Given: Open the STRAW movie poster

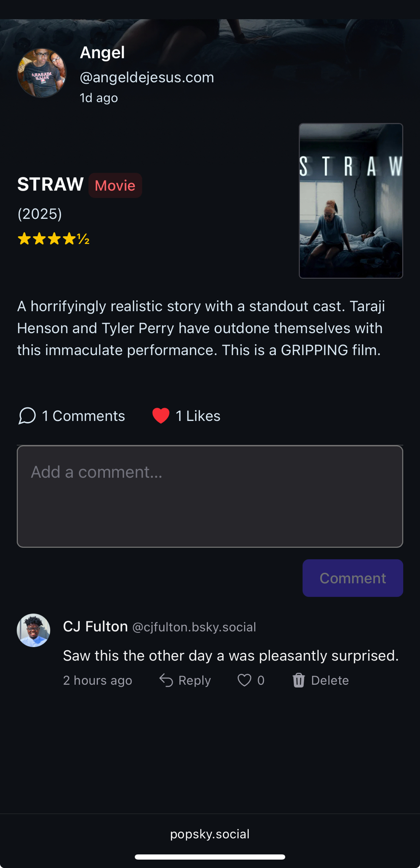Looking at the screenshot, I should pyautogui.click(x=351, y=201).
